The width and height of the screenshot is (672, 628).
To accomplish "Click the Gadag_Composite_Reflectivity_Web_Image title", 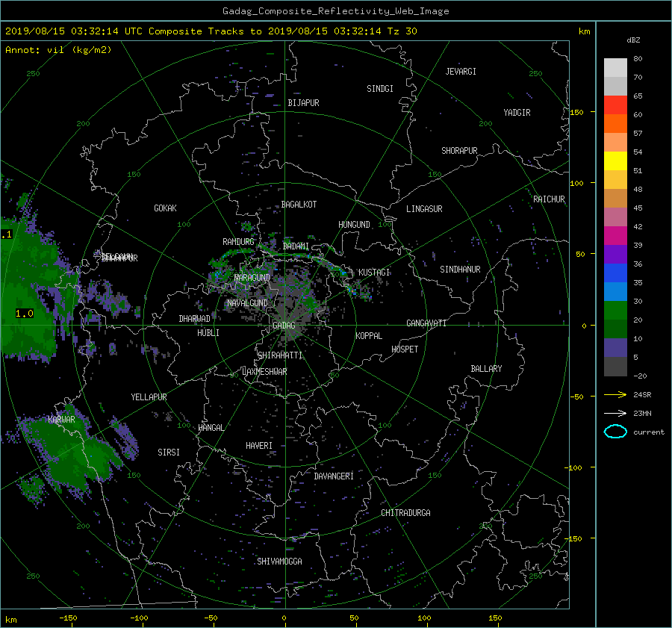I will (x=335, y=11).
